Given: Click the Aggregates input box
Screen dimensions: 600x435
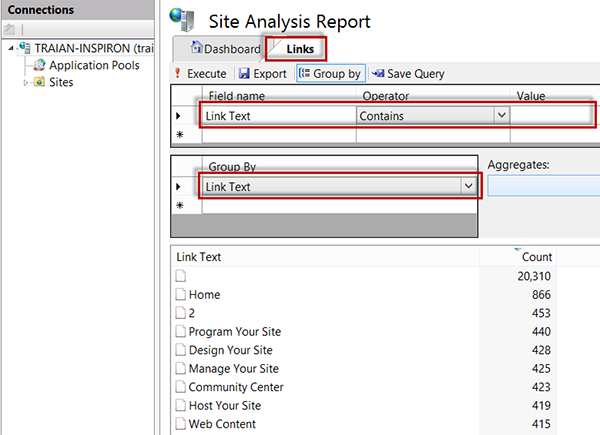Looking at the screenshot, I should pos(543,184).
